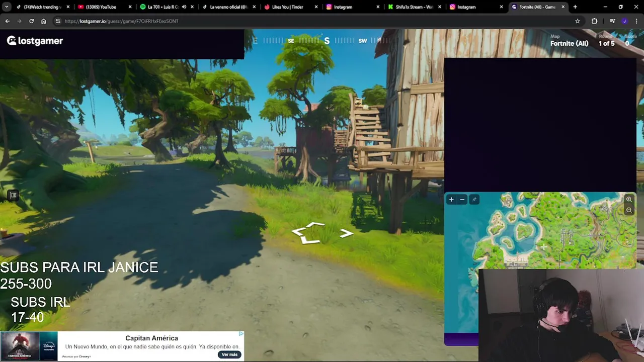Close the Fortnite (All) tab
Screen dimensions: 644x362
(563, 7)
